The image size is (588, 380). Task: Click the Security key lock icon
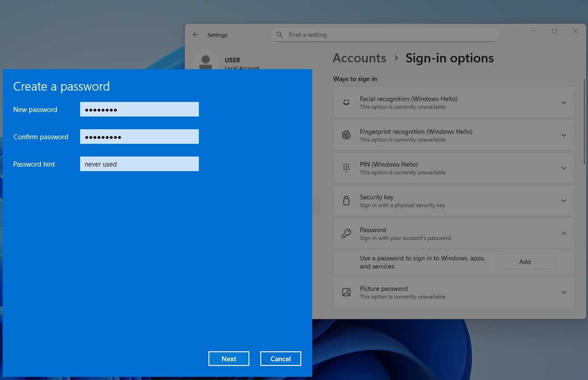[346, 200]
